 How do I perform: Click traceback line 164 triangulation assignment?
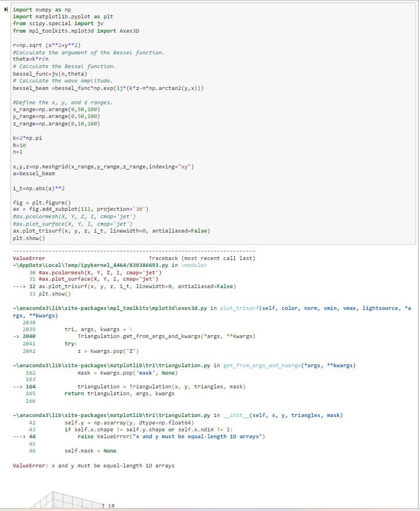[x=129, y=387]
